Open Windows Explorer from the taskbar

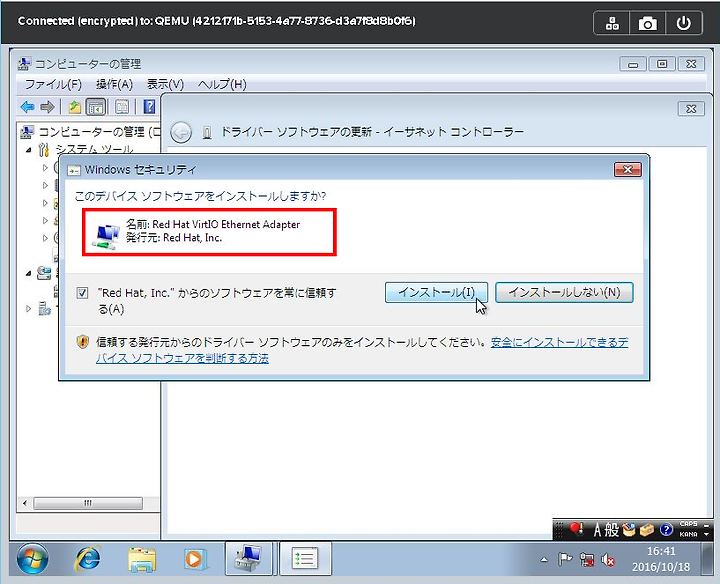tap(141, 559)
